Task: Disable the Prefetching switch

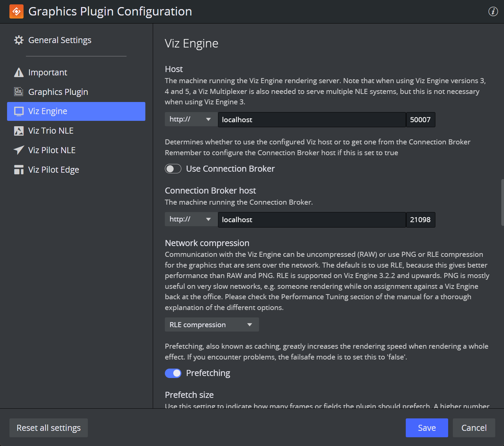Action: pos(173,373)
